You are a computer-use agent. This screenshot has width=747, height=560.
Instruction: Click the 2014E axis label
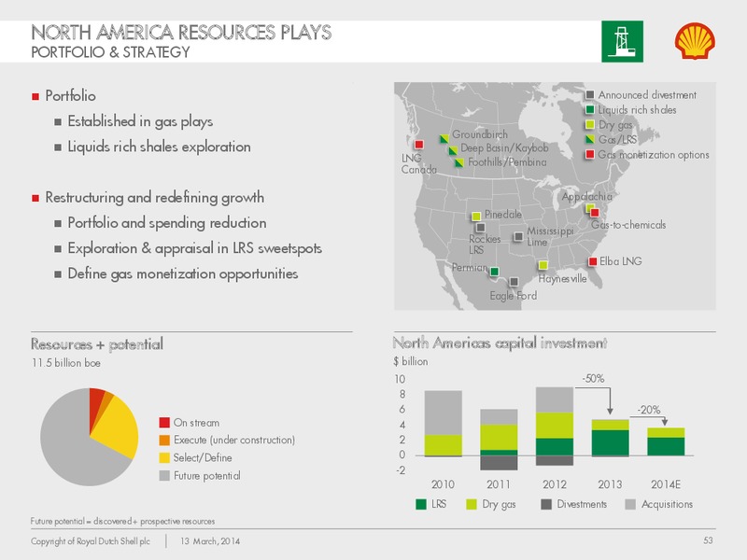click(x=666, y=484)
